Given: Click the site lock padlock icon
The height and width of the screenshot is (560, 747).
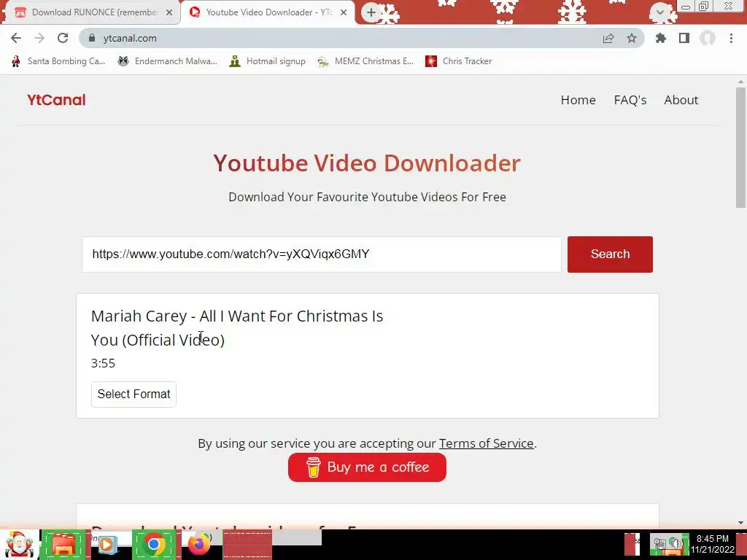Looking at the screenshot, I should (x=91, y=38).
